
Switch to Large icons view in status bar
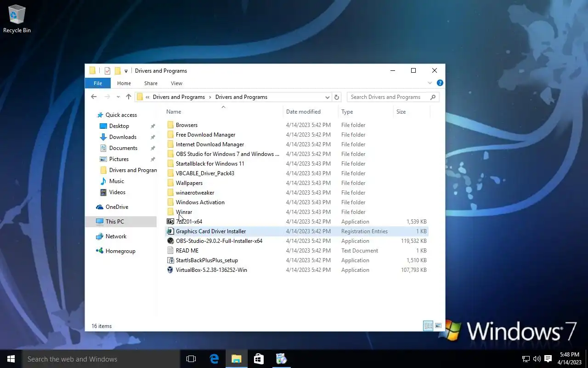pos(438,326)
